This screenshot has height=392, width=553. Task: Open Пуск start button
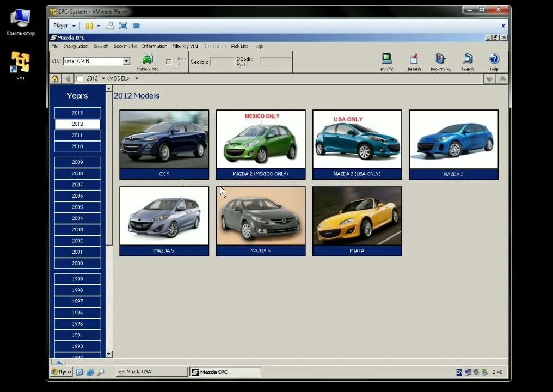[x=62, y=372]
